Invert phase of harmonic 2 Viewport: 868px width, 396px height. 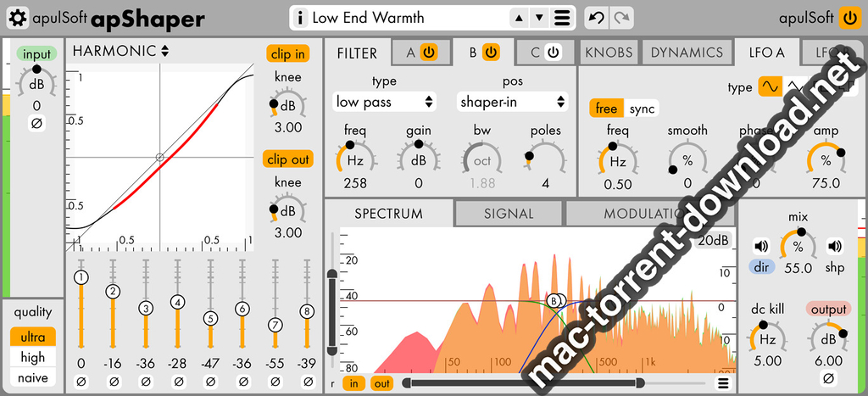[114, 382]
